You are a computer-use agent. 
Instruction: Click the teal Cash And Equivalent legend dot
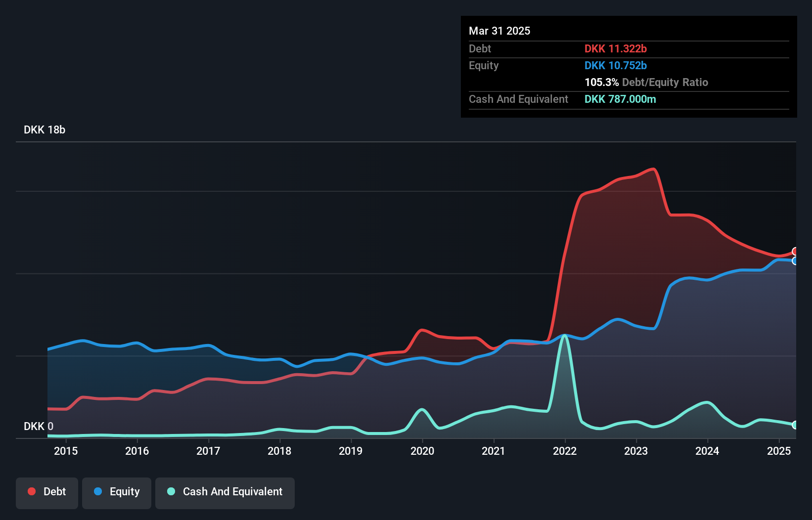170,491
